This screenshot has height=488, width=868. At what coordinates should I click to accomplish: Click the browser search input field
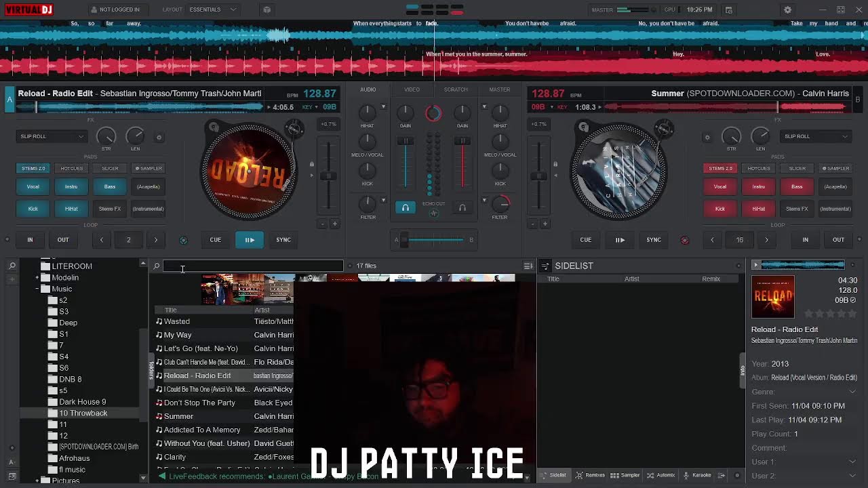253,266
